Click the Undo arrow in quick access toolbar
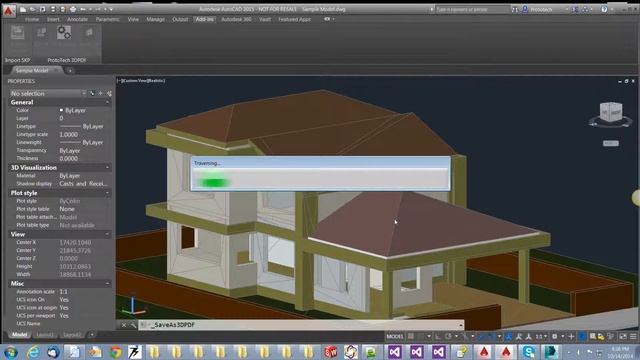 pos(83,9)
